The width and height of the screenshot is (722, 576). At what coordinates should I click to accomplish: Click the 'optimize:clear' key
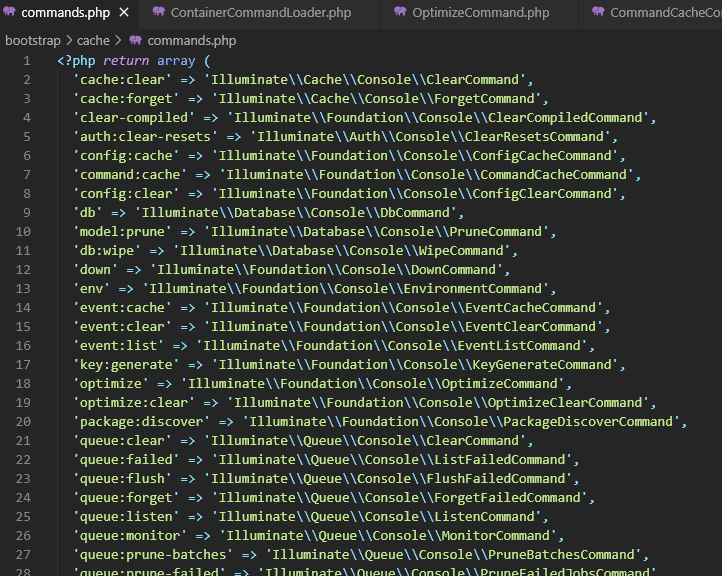[x=134, y=403]
